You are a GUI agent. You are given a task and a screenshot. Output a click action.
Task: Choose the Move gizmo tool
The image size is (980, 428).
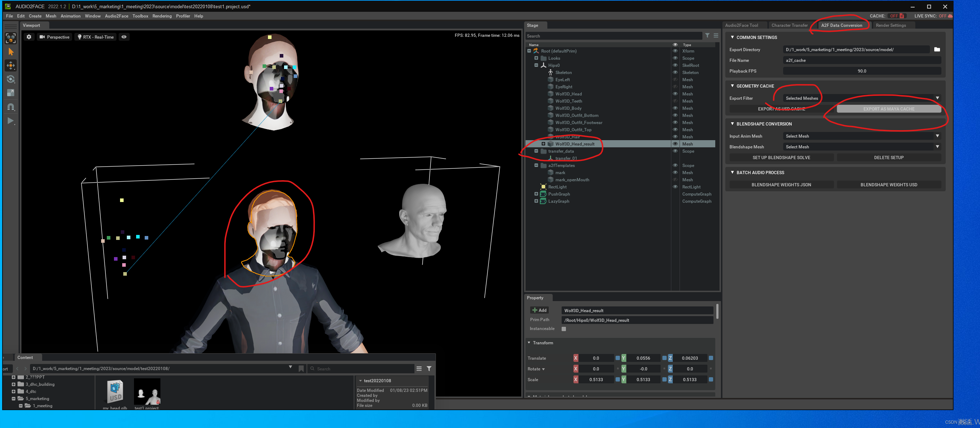tap(11, 65)
